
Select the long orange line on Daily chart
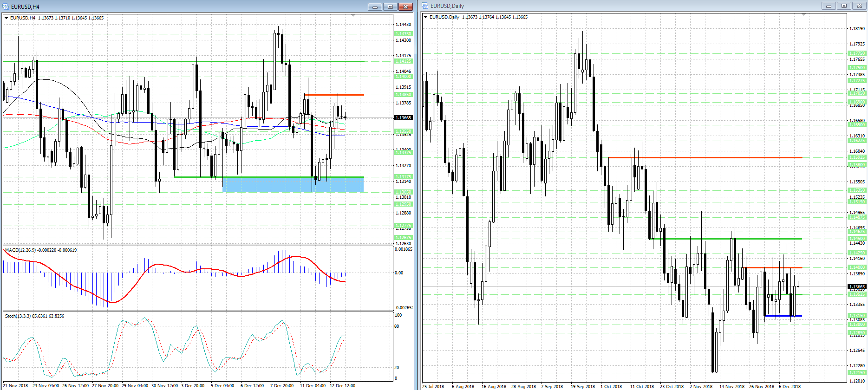705,158
